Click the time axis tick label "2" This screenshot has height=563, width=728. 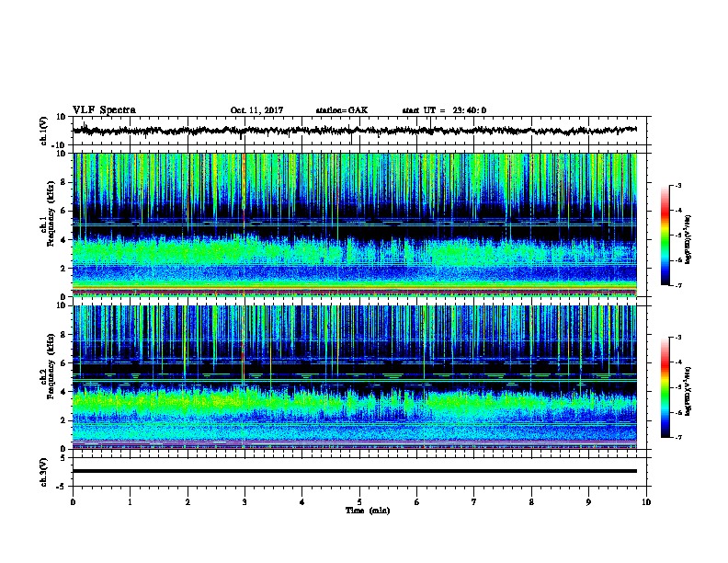188,502
